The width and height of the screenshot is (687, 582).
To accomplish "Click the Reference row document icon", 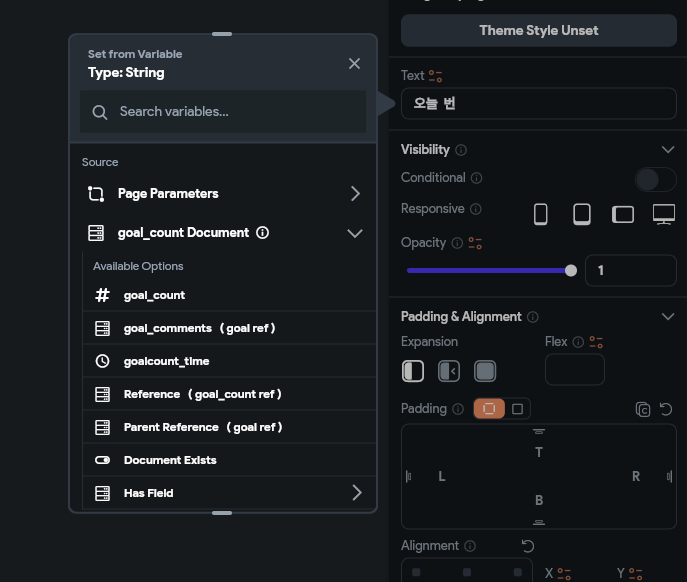I will (x=103, y=394).
